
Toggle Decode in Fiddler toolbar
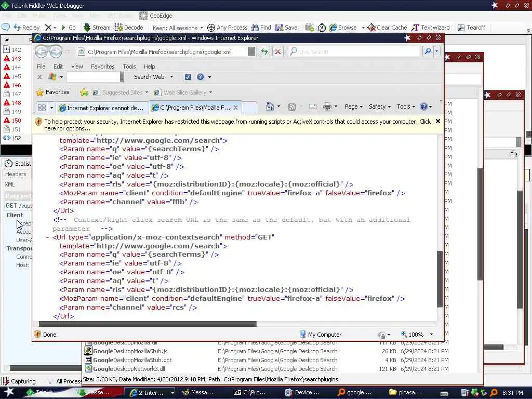(x=129, y=28)
